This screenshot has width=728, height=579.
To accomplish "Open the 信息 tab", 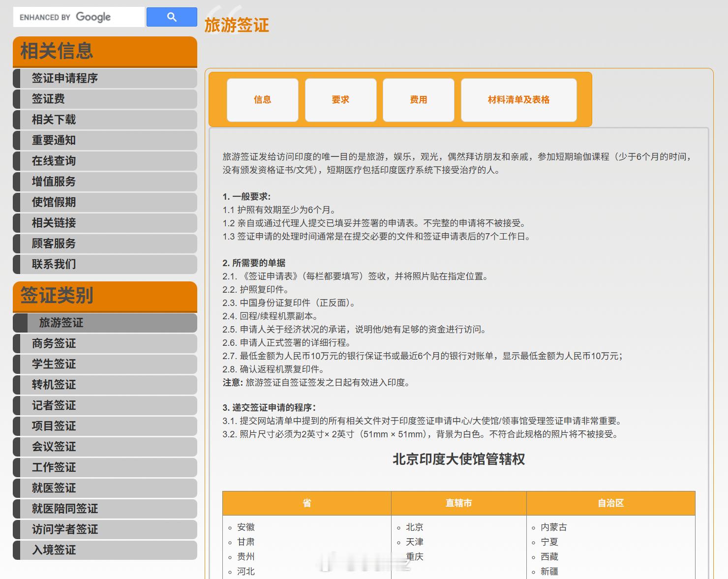I will pos(263,100).
